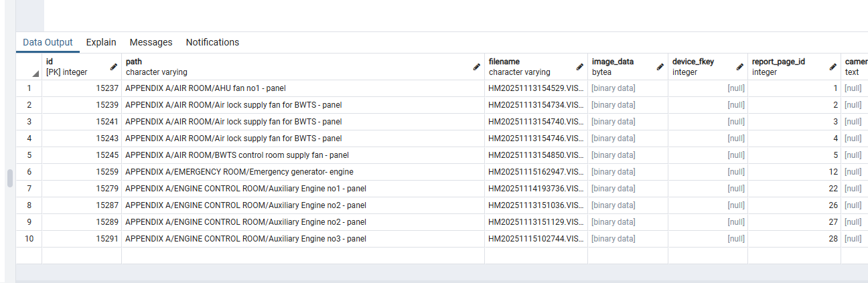Screen dimensions: 868x283
Task: Click the pencil icon in filename column header
Action: (x=580, y=67)
